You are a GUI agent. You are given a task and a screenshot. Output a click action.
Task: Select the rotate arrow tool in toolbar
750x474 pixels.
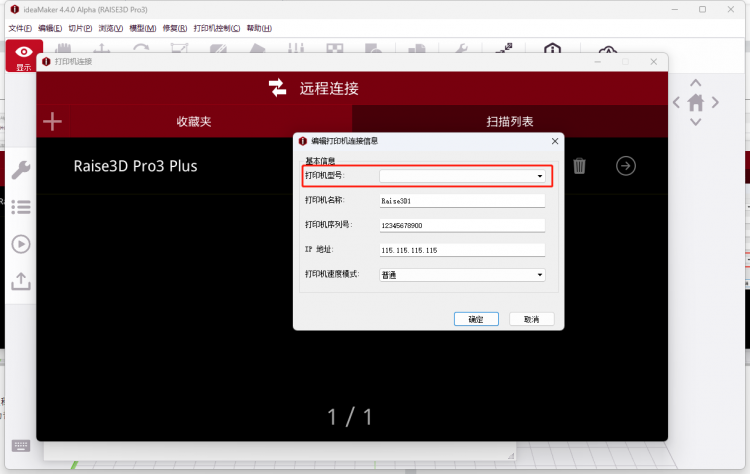click(x=141, y=48)
